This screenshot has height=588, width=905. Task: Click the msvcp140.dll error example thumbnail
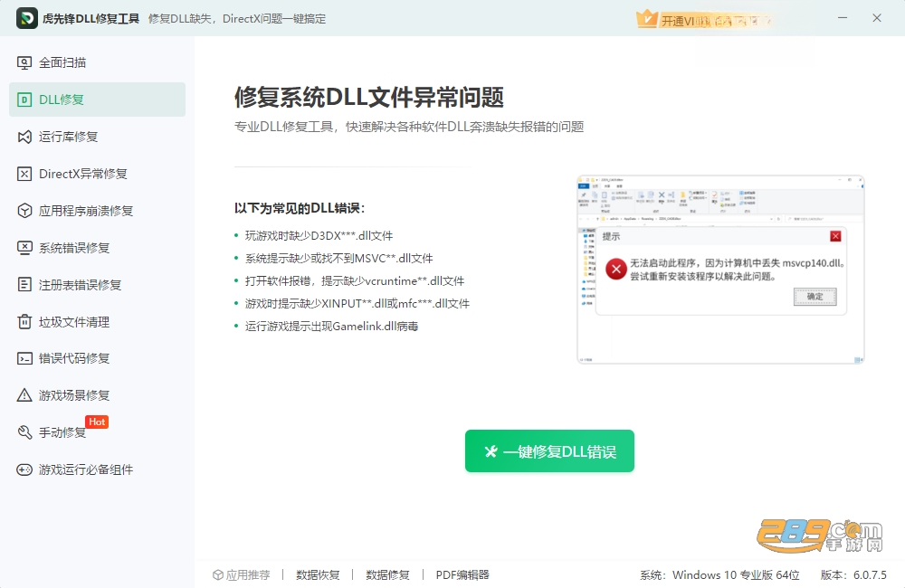(720, 270)
